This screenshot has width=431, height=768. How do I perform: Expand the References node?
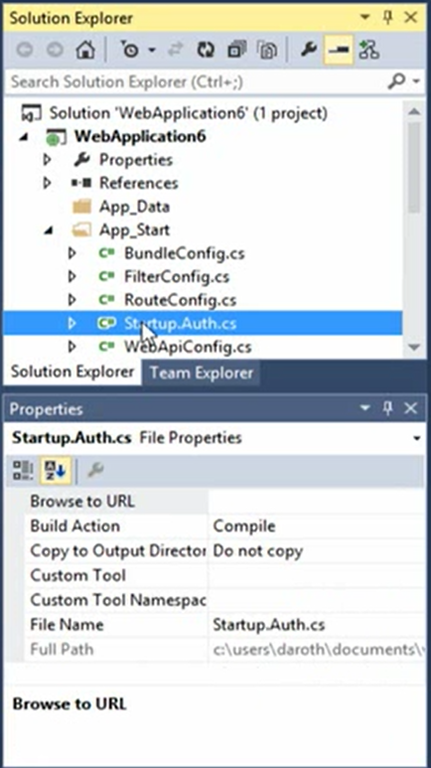pyautogui.click(x=48, y=183)
